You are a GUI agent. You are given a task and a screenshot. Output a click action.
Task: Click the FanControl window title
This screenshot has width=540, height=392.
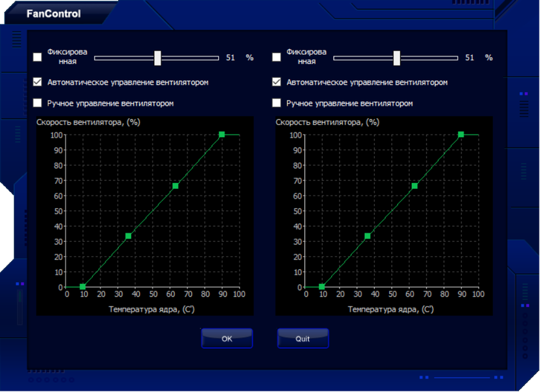(54, 14)
